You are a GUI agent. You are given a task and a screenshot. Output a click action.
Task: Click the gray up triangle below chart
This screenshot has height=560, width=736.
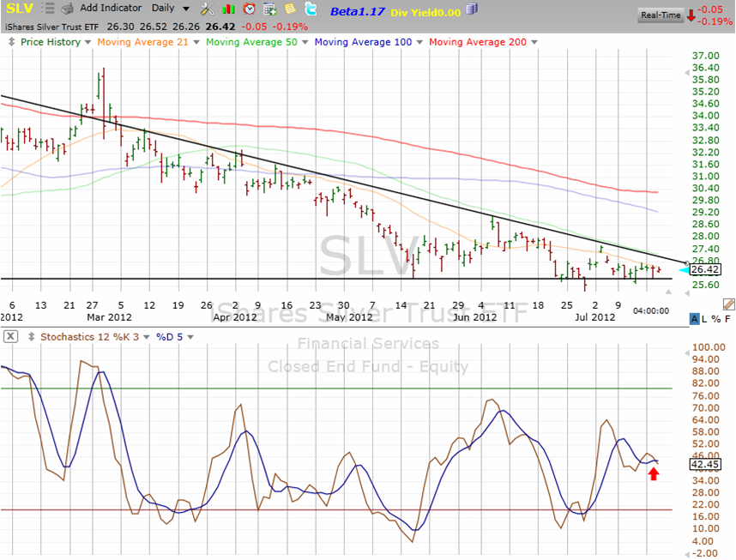click(668, 292)
